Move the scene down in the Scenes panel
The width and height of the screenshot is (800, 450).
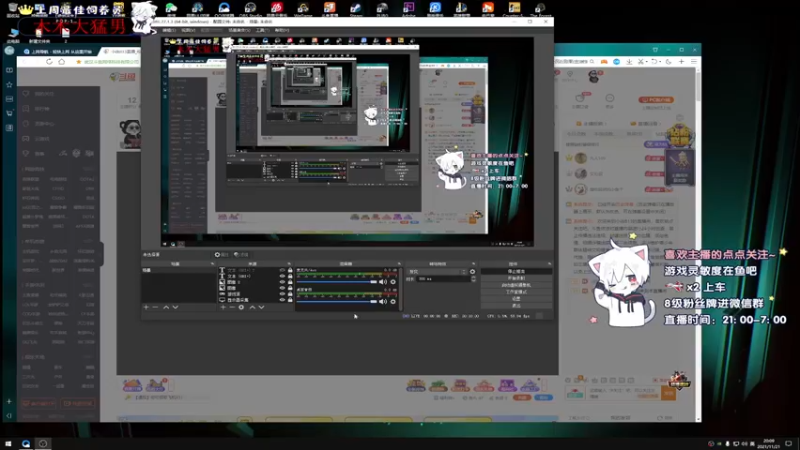(x=176, y=307)
